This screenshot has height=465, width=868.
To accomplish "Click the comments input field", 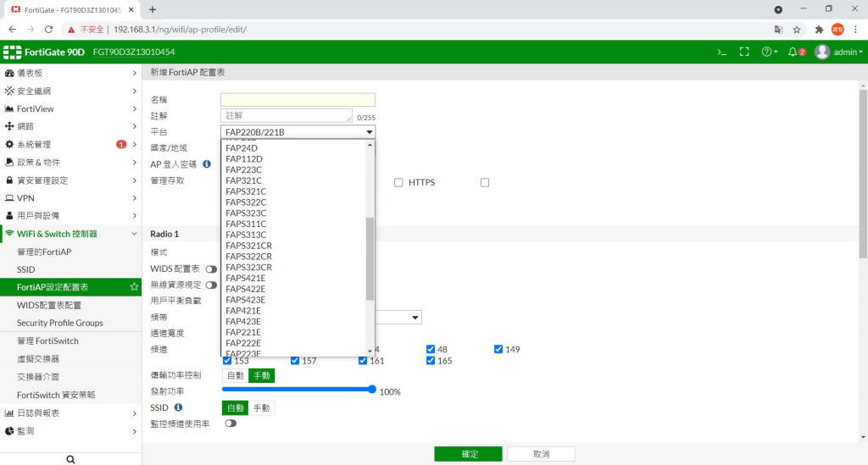I will pos(287,115).
